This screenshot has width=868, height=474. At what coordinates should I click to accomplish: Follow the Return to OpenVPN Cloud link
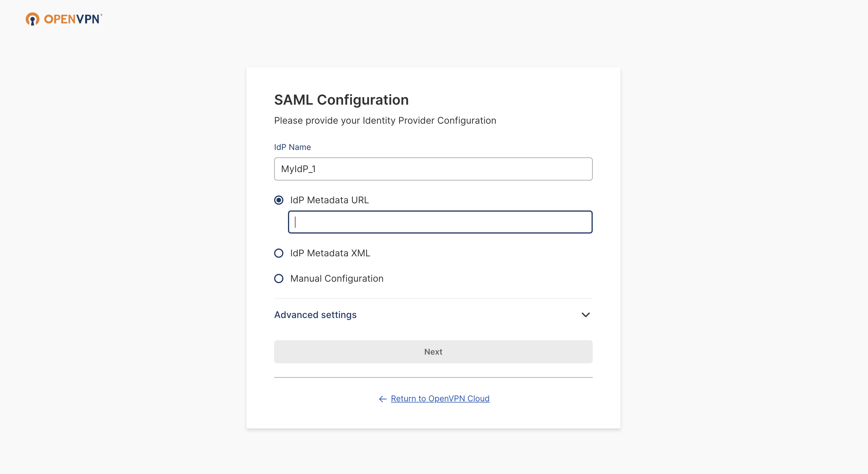tap(440, 398)
